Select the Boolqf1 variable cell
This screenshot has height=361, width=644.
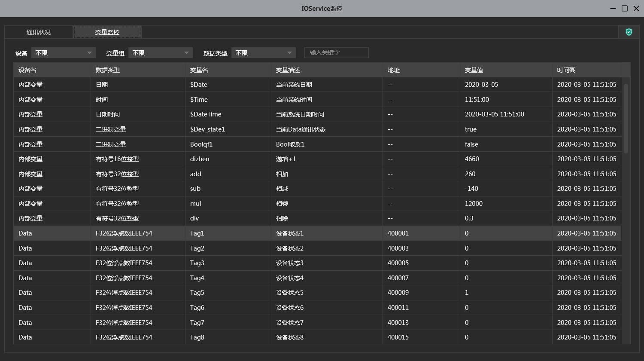point(228,144)
